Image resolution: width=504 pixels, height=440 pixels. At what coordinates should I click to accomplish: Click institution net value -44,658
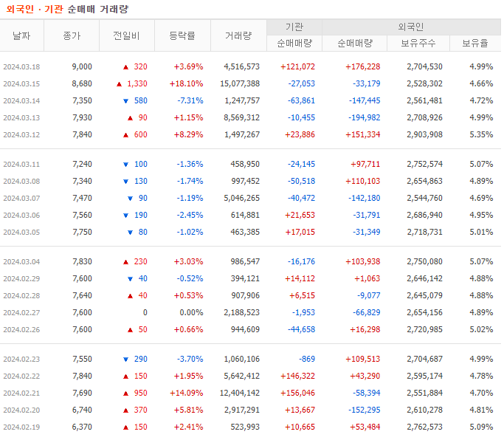301,329
